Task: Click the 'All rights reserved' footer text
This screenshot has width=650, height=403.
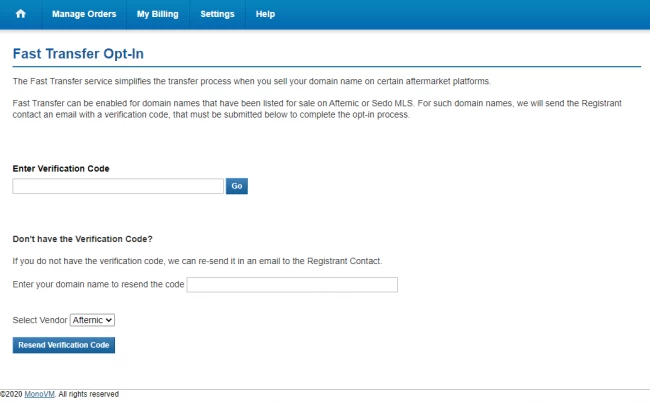Action: pyautogui.click(x=88, y=394)
